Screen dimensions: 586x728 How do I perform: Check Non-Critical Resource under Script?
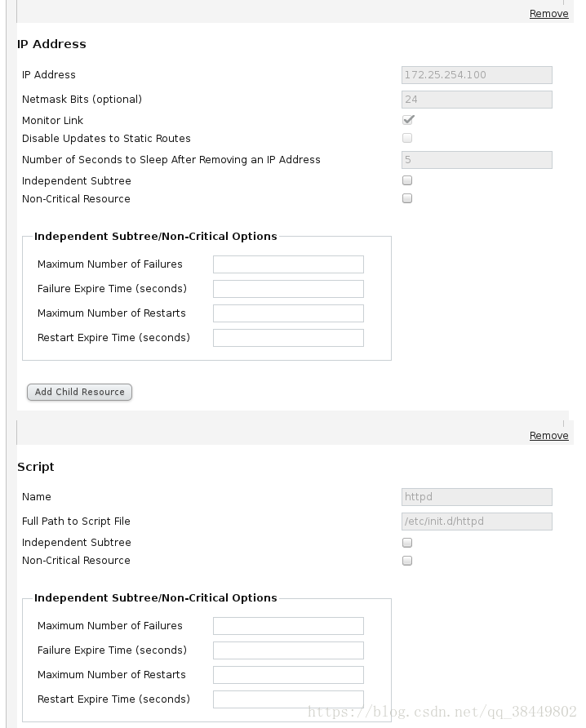[x=407, y=561]
